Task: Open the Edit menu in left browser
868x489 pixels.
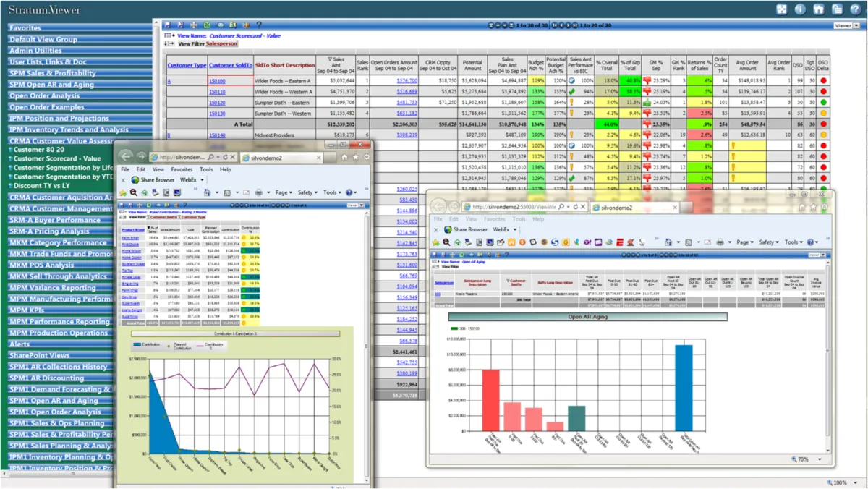Action: tap(141, 169)
